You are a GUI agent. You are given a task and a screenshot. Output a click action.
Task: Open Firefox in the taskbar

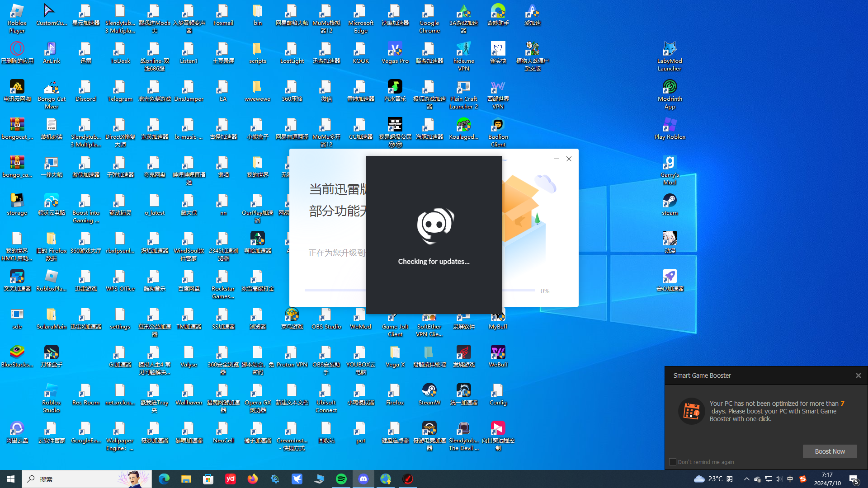[x=253, y=479]
